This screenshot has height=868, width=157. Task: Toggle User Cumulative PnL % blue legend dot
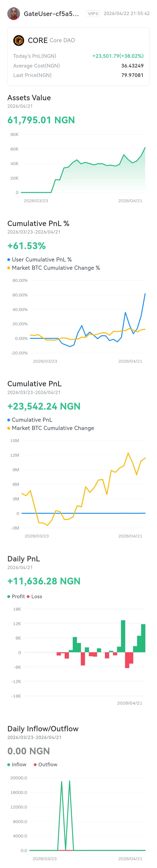point(9,260)
